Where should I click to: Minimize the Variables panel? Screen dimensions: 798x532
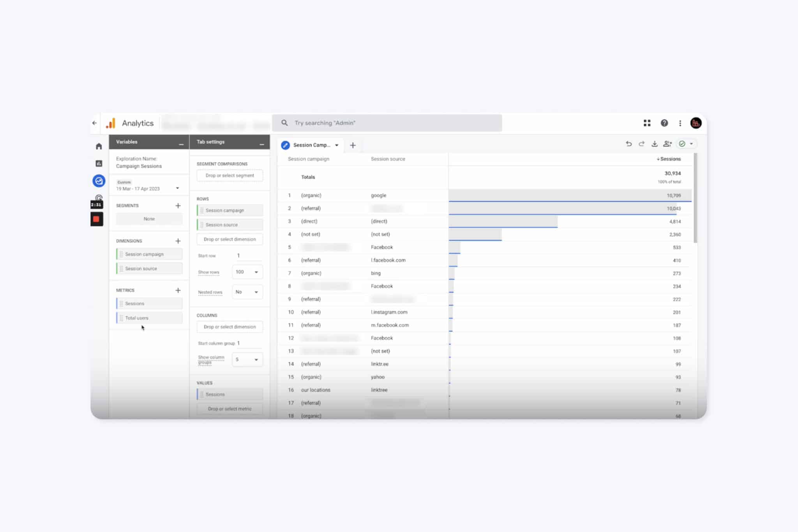click(x=181, y=144)
